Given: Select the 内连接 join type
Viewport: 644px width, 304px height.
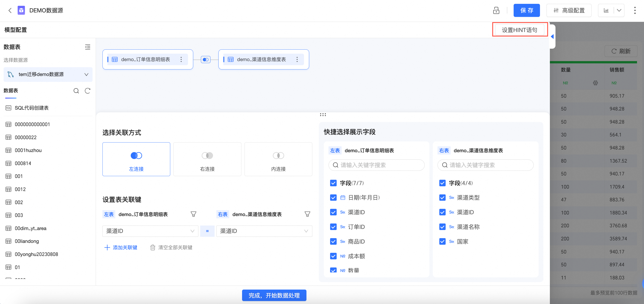Looking at the screenshot, I should click(278, 159).
